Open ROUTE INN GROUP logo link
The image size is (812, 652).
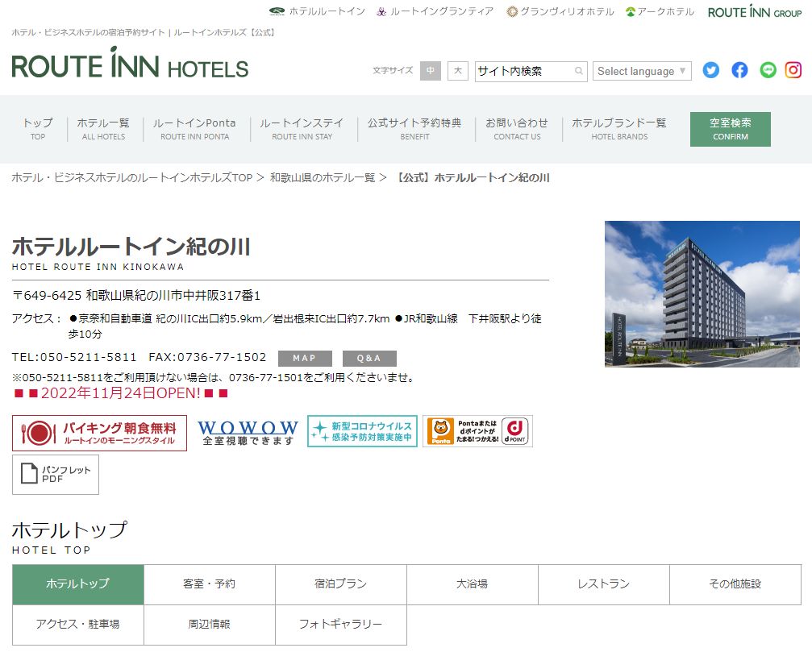click(x=755, y=11)
